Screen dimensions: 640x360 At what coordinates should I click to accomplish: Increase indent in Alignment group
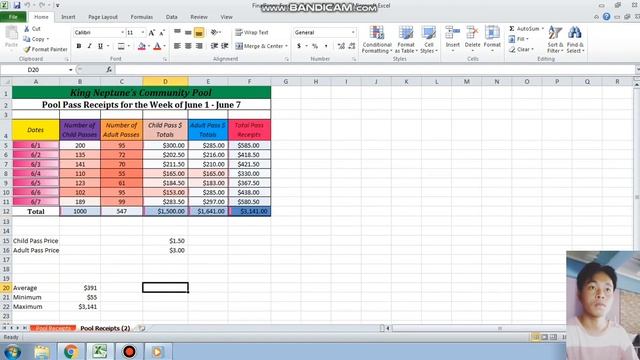224,46
